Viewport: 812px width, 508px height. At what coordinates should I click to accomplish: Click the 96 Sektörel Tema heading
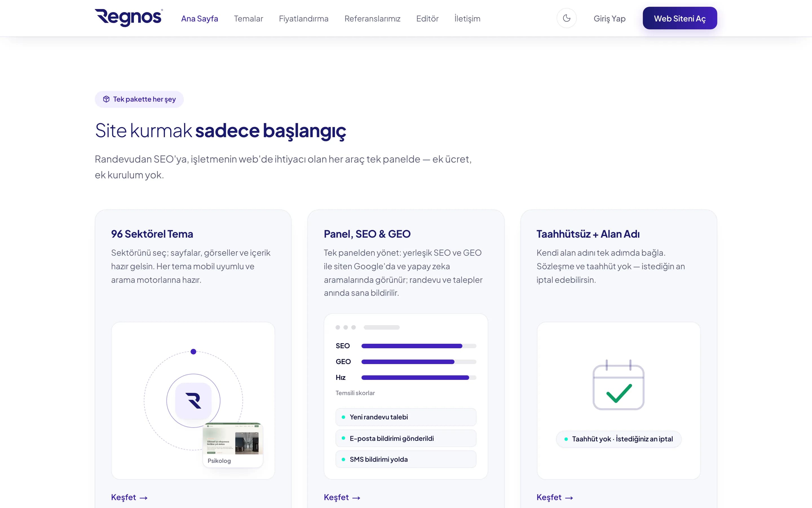pyautogui.click(x=152, y=234)
